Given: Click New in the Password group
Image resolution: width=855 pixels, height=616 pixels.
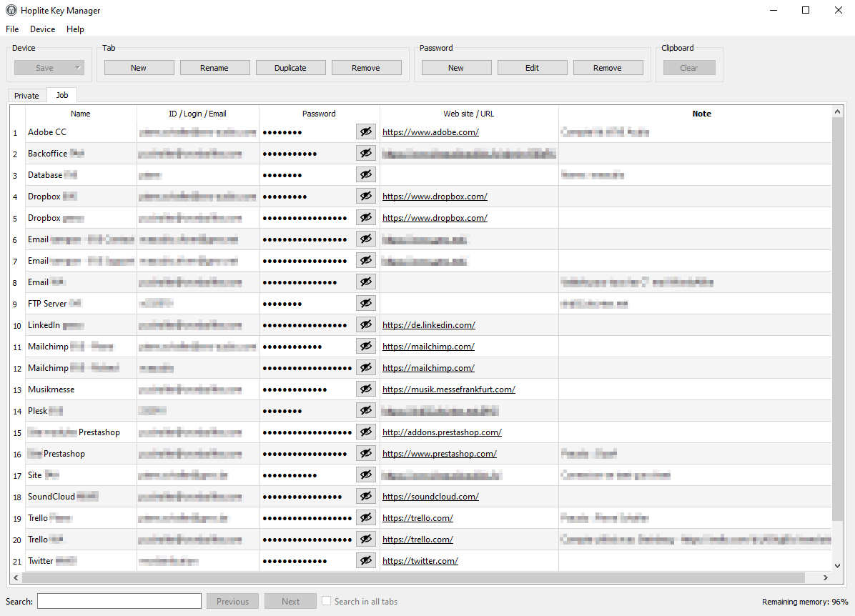Looking at the screenshot, I should coord(456,68).
